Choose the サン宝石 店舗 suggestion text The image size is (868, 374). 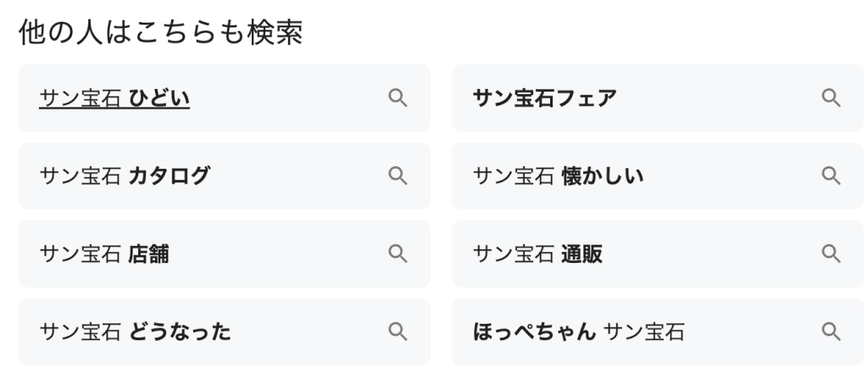pos(104,254)
